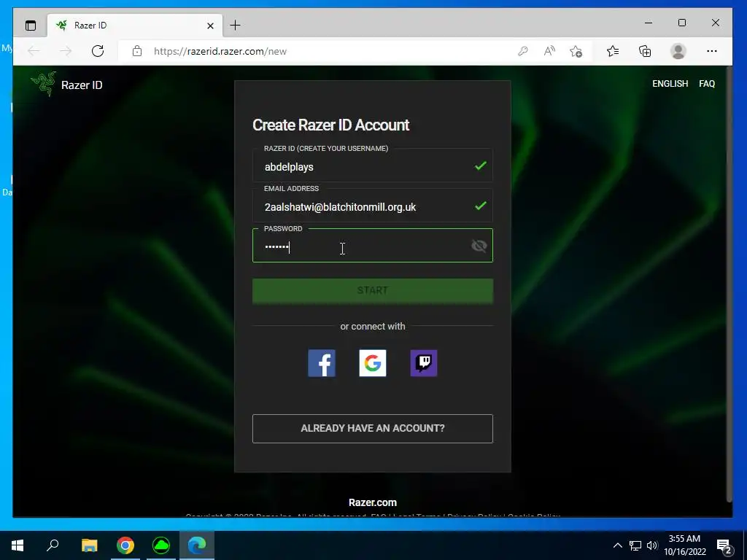The image size is (747, 560).
Task: Close the Razer ID tab
Action: [210, 26]
